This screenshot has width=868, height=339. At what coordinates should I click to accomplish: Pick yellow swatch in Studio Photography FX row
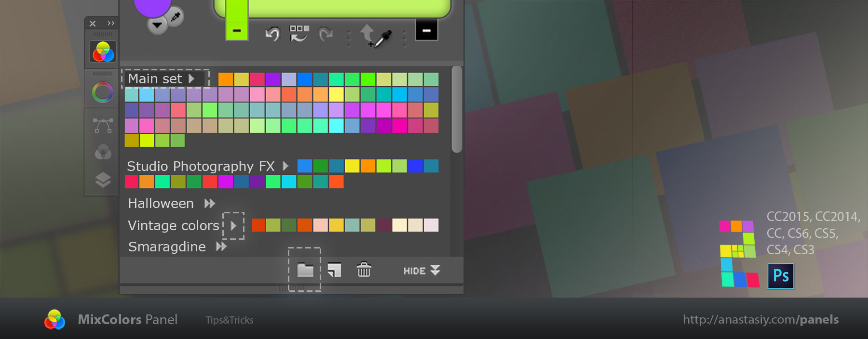pyautogui.click(x=352, y=166)
